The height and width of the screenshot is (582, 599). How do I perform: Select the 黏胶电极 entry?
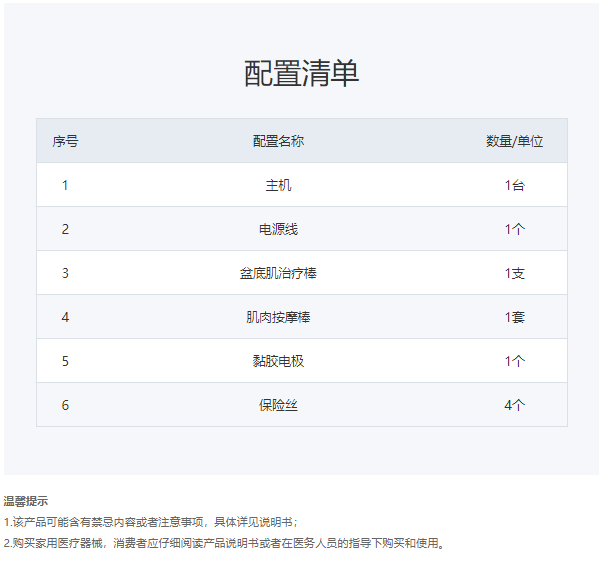pyautogui.click(x=278, y=361)
